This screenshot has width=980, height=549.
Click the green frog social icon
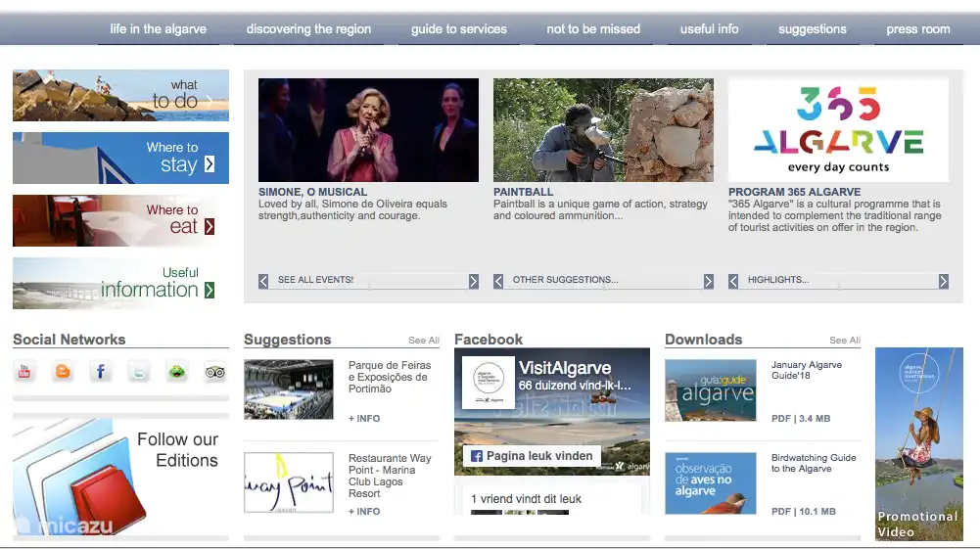(x=177, y=372)
